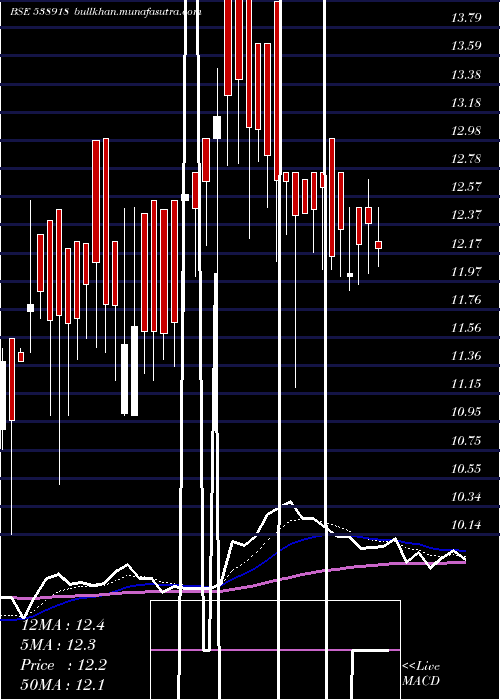Select the 10.14 price level label
This screenshot has height=700, width=500.
(x=466, y=525)
